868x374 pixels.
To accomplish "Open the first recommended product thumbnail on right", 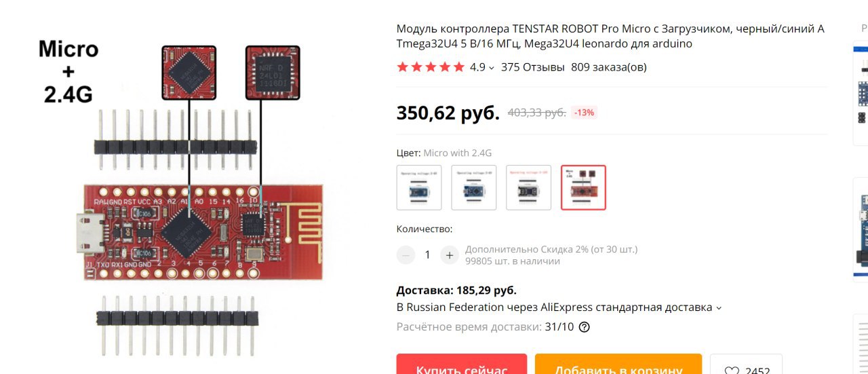I will (x=861, y=93).
